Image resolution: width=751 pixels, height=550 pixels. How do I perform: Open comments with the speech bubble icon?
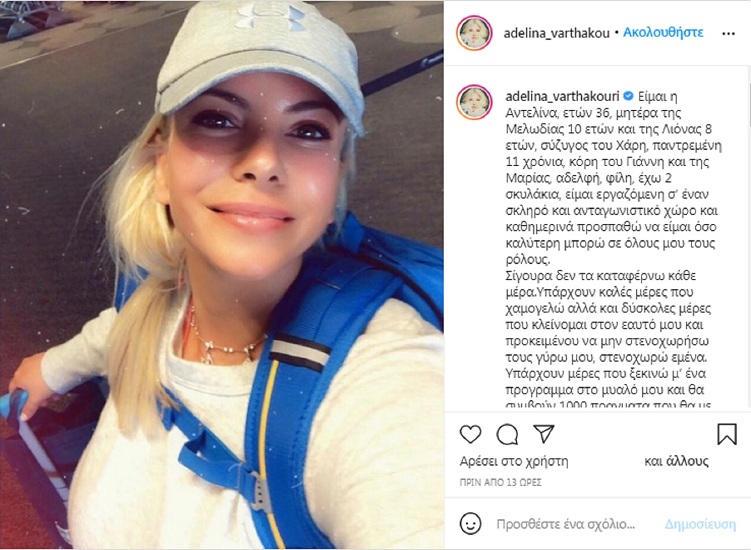507,435
